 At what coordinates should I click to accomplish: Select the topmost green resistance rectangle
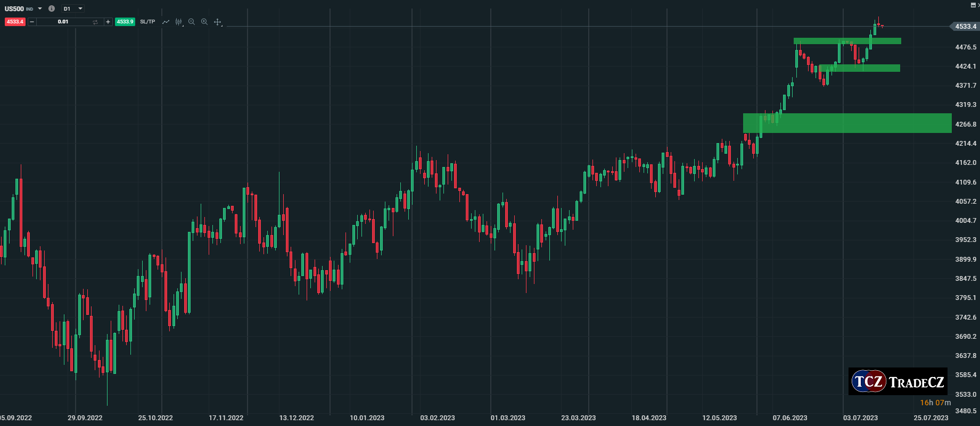(846, 41)
